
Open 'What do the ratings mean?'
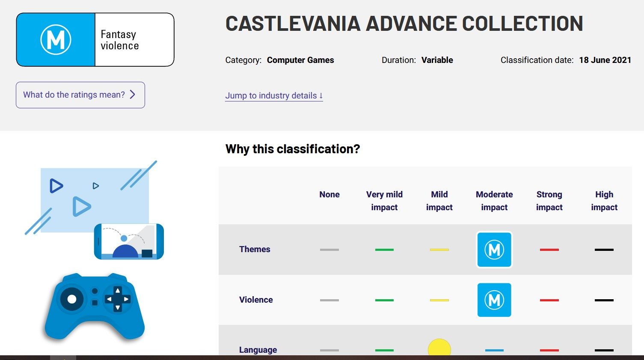[x=80, y=95]
